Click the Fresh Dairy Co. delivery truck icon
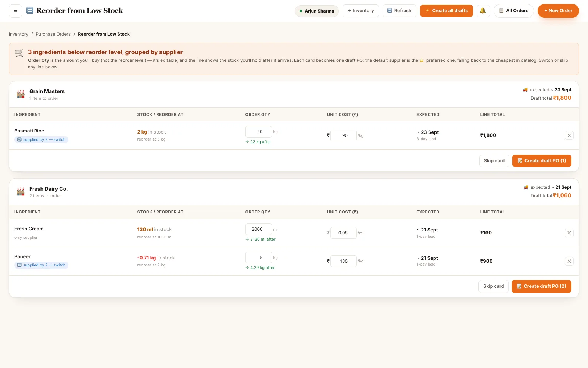 click(x=526, y=187)
